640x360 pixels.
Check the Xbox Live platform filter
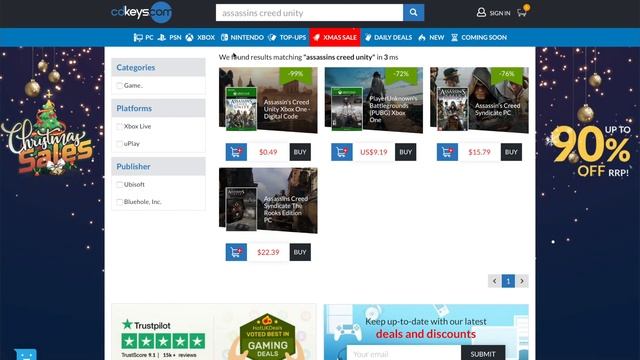119,127
